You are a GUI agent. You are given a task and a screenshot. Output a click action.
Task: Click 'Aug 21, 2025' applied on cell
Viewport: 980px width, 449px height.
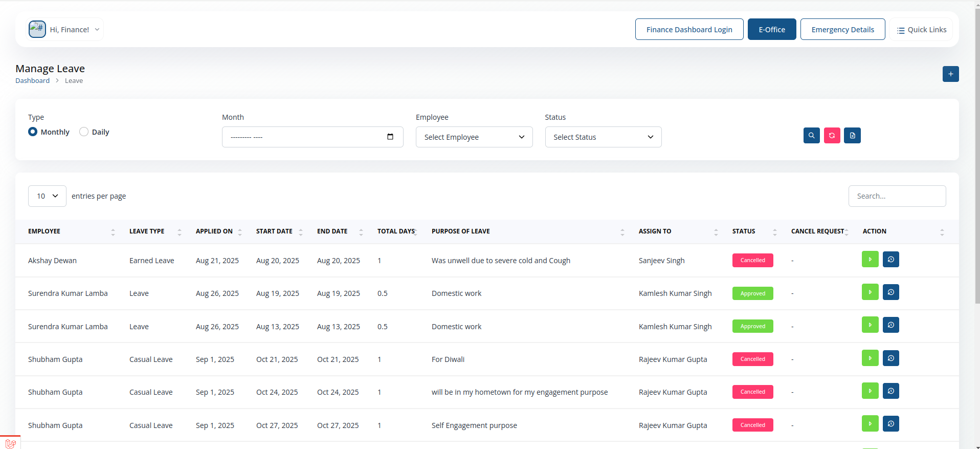pos(217,261)
